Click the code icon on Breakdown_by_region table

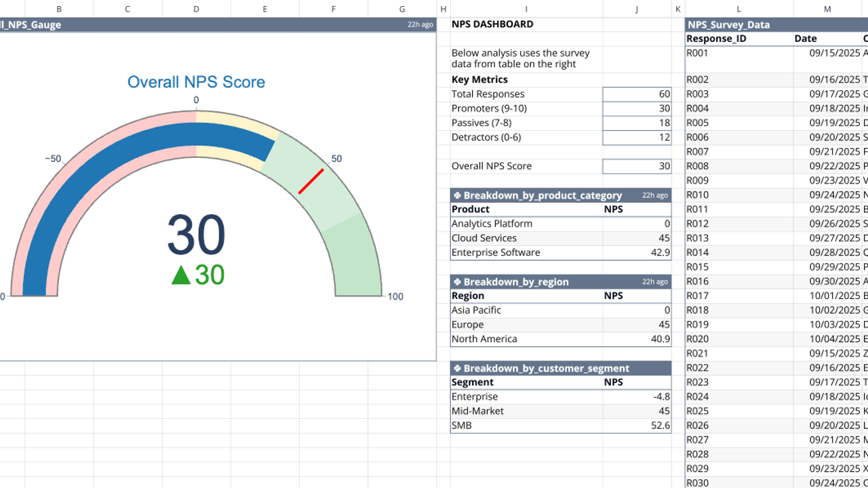456,282
